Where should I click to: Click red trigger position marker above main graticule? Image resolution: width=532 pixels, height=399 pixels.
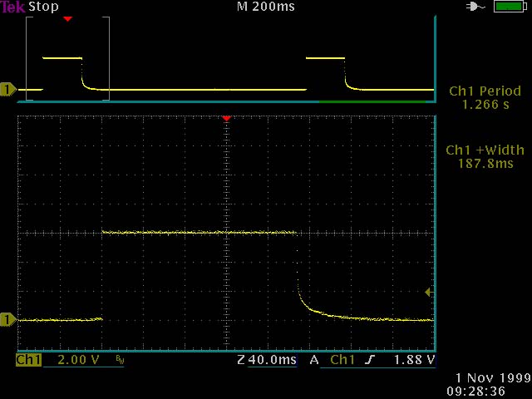pos(225,120)
